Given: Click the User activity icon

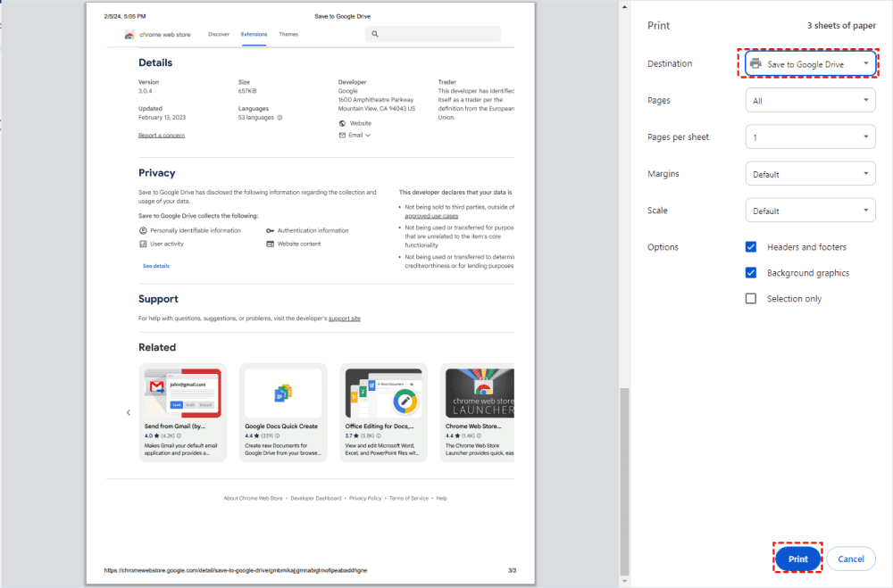Looking at the screenshot, I should tap(143, 244).
